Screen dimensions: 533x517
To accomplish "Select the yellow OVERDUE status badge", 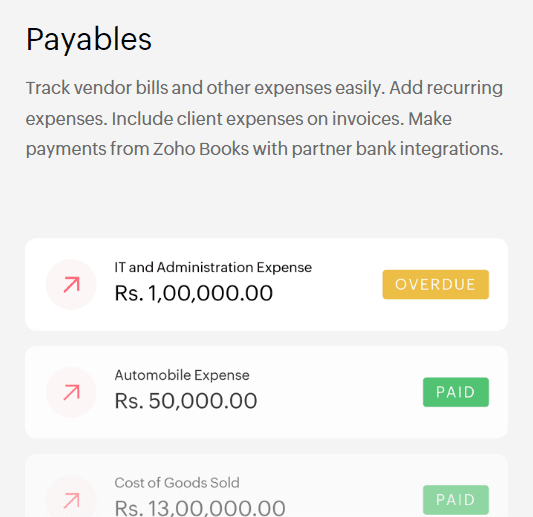I will [x=435, y=285].
